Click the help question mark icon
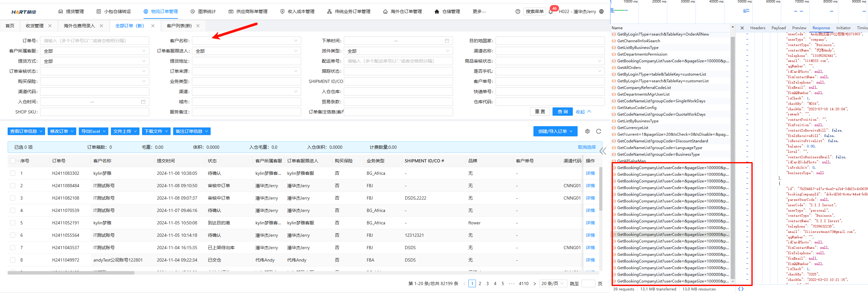The width and height of the screenshot is (868, 293). point(518,11)
